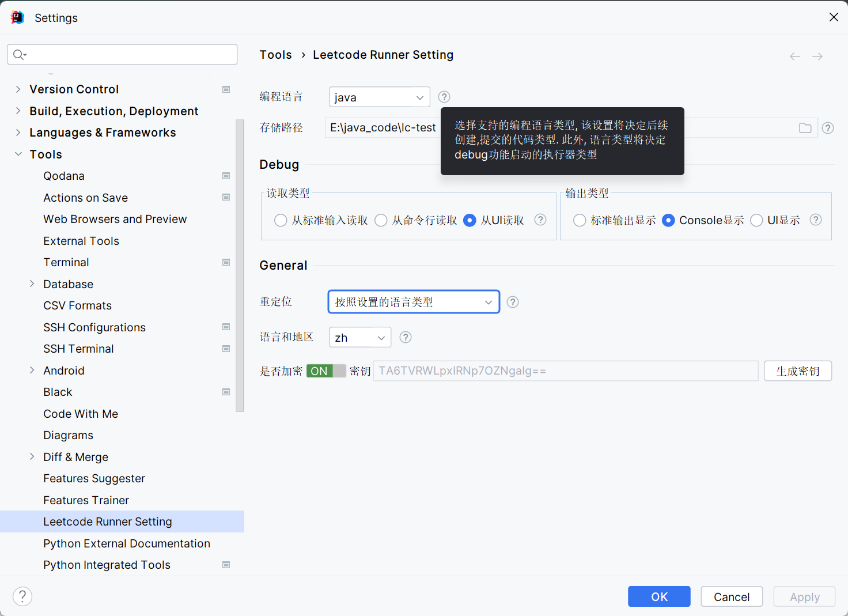This screenshot has width=848, height=616.
Task: Navigate back with left arrow
Action: pos(795,56)
